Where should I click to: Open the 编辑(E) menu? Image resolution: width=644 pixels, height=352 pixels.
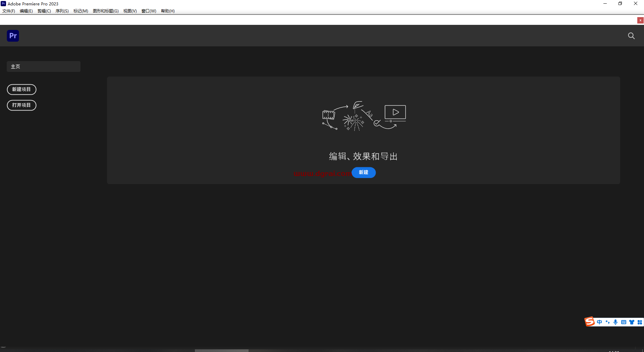pos(26,11)
